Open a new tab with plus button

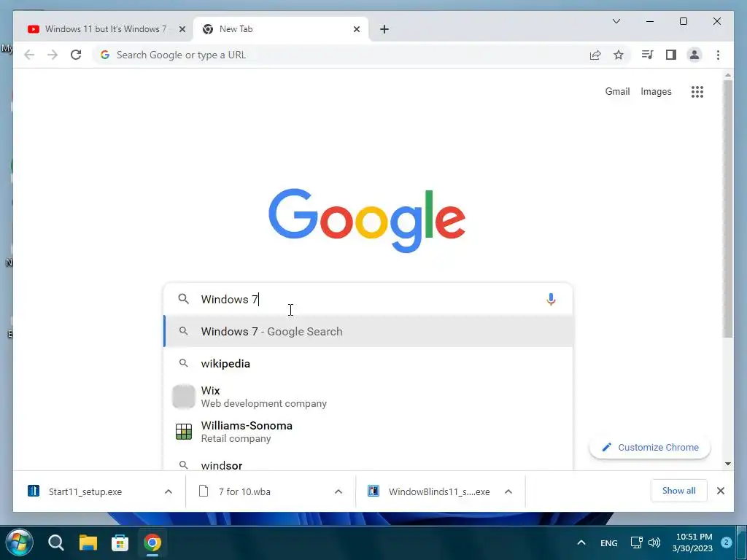[x=384, y=29]
